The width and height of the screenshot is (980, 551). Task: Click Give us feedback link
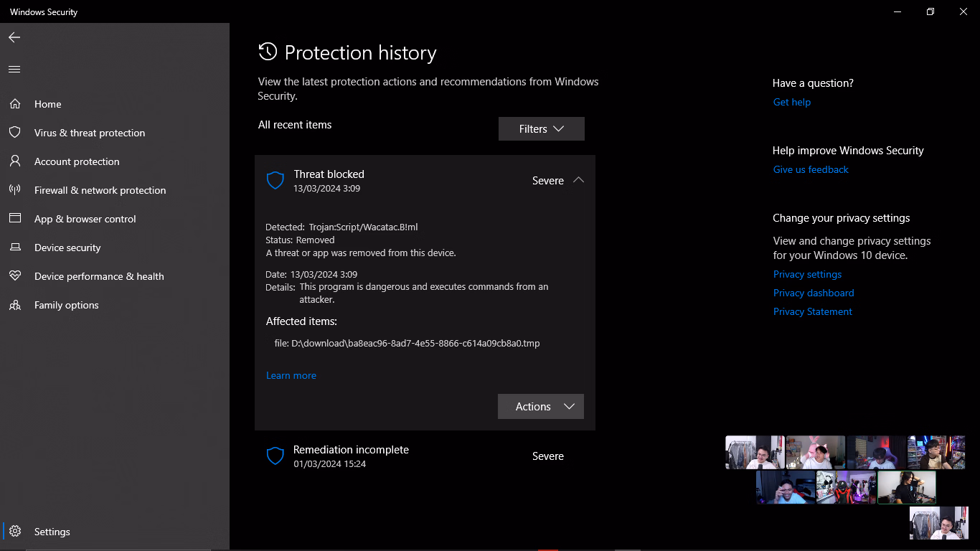pyautogui.click(x=811, y=169)
